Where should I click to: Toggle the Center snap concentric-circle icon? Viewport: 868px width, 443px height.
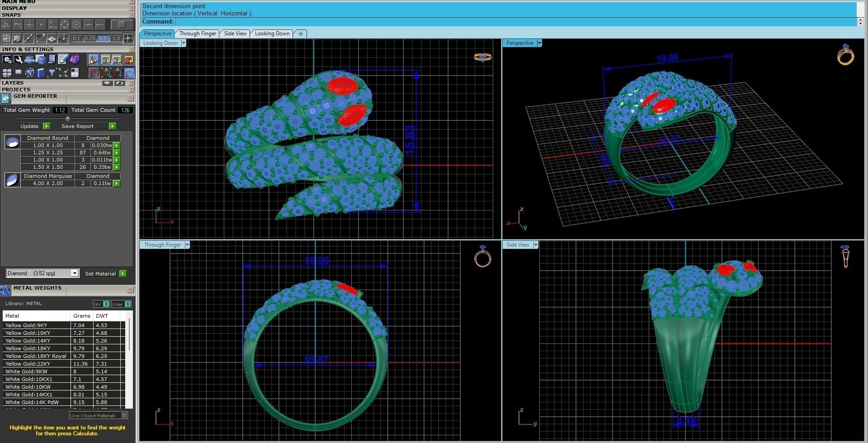pos(76,25)
